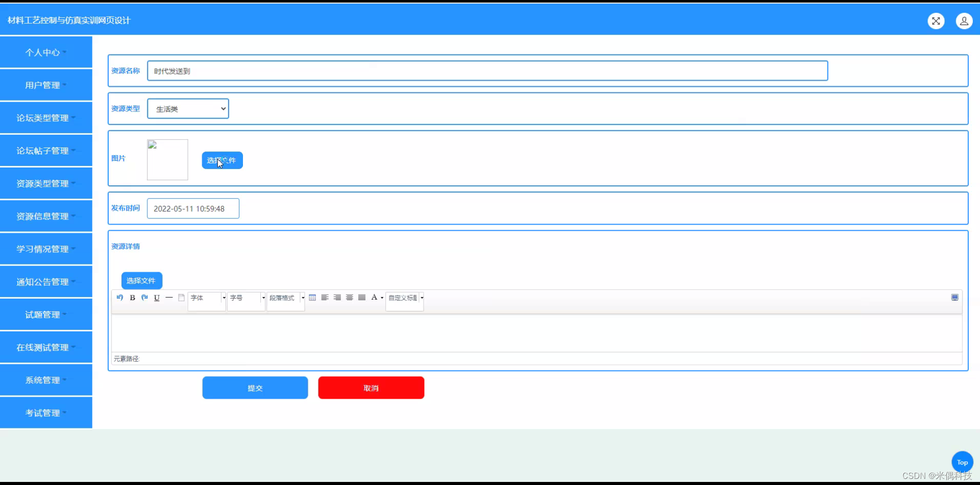980x485 pixels.
Task: Justify text in the editor
Action: pyautogui.click(x=362, y=298)
